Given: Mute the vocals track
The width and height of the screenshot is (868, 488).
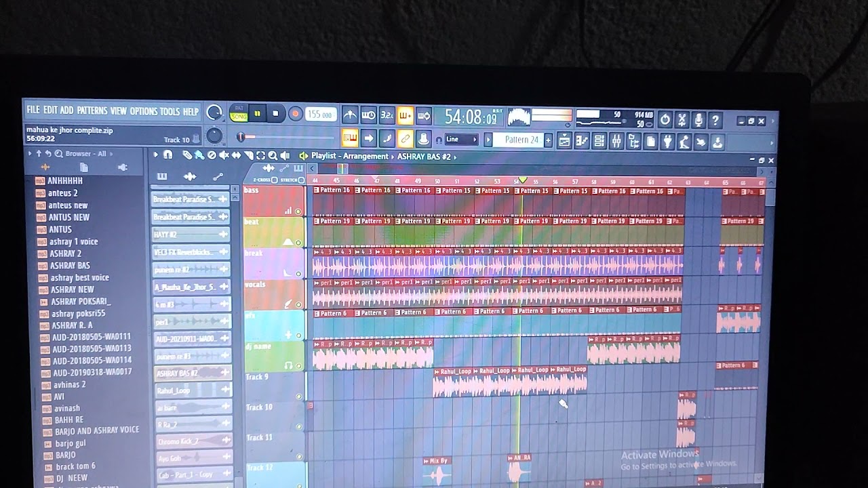Looking at the screenshot, I should coord(299,304).
